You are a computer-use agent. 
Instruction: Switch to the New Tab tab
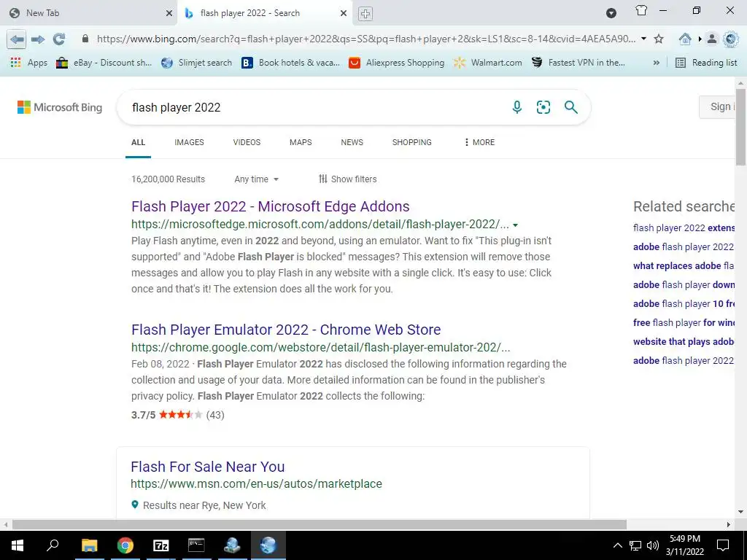[88, 13]
